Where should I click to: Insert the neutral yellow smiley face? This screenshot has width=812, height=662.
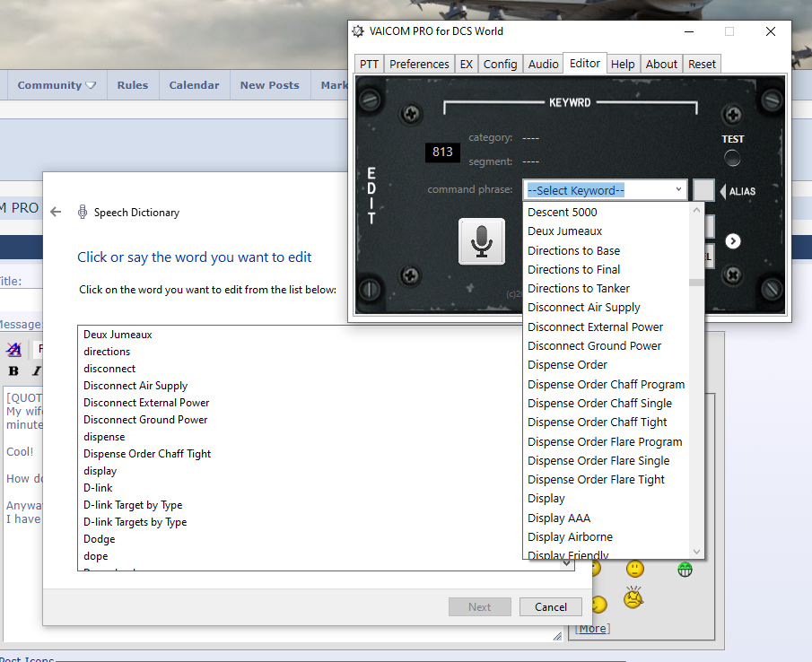pyautogui.click(x=635, y=569)
